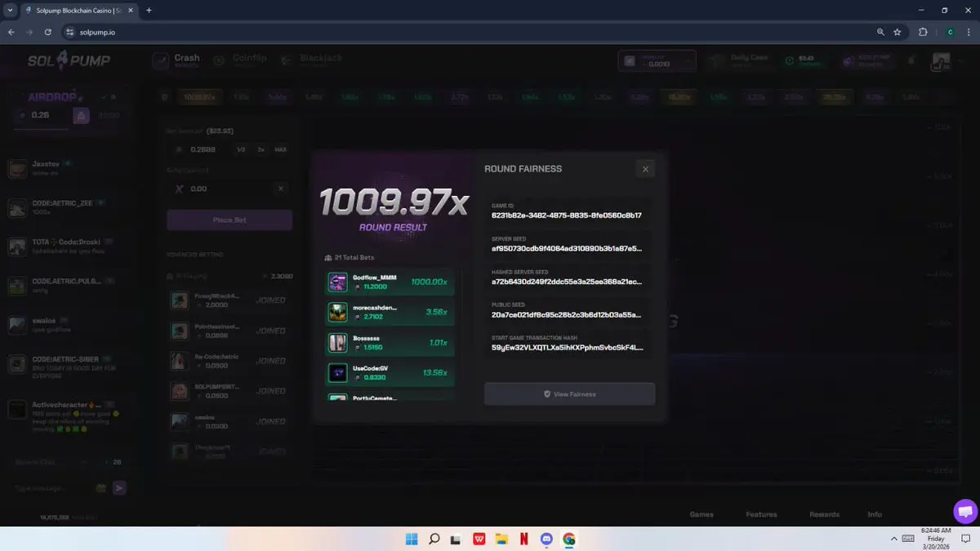Open CODE:AETRIC_ZEE chat avatar

click(x=17, y=208)
